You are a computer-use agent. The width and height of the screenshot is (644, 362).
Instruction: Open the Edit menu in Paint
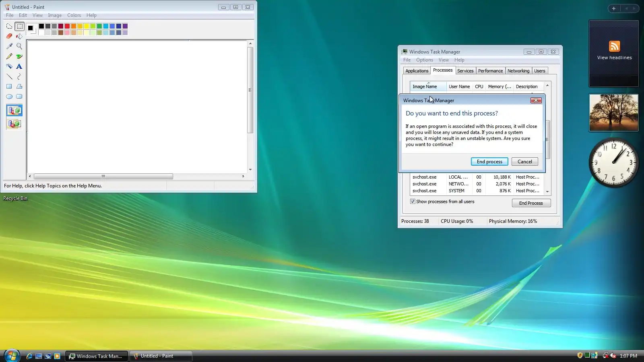coord(23,15)
